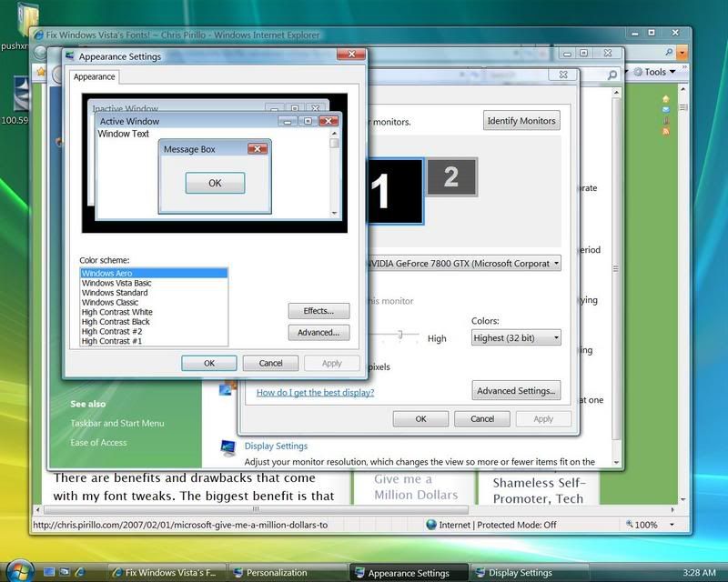
Task: Click Show Desktop in Quick Launch
Action: [x=49, y=572]
